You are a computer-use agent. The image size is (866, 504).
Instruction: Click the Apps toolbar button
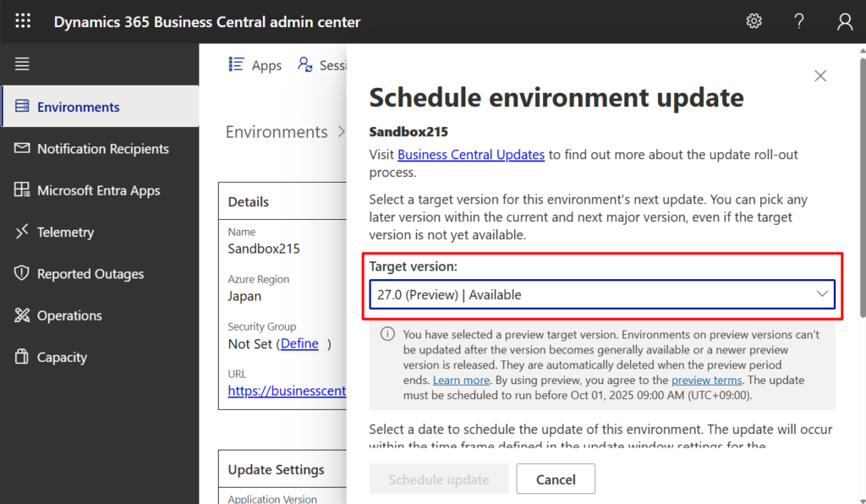click(255, 65)
